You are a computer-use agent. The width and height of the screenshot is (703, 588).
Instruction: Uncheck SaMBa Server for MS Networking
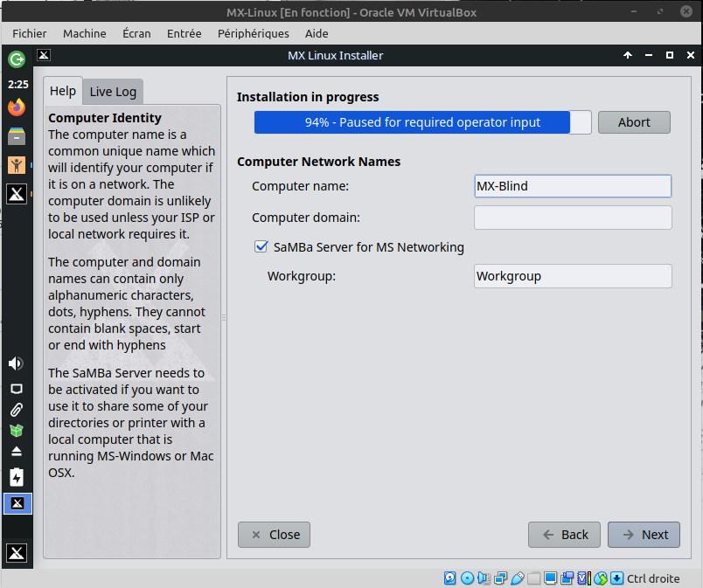click(x=261, y=247)
